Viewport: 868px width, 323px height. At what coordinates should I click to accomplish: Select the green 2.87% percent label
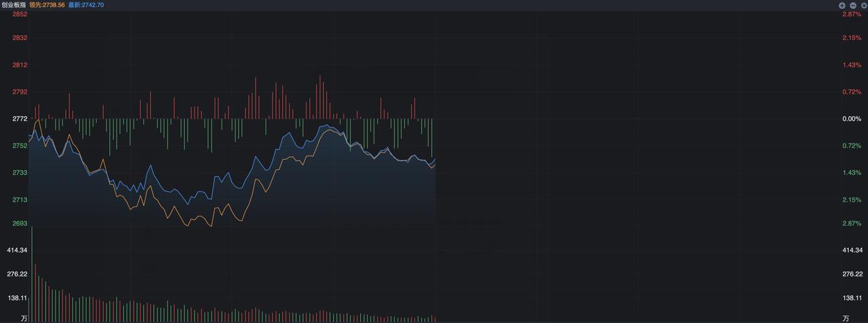coord(851,223)
